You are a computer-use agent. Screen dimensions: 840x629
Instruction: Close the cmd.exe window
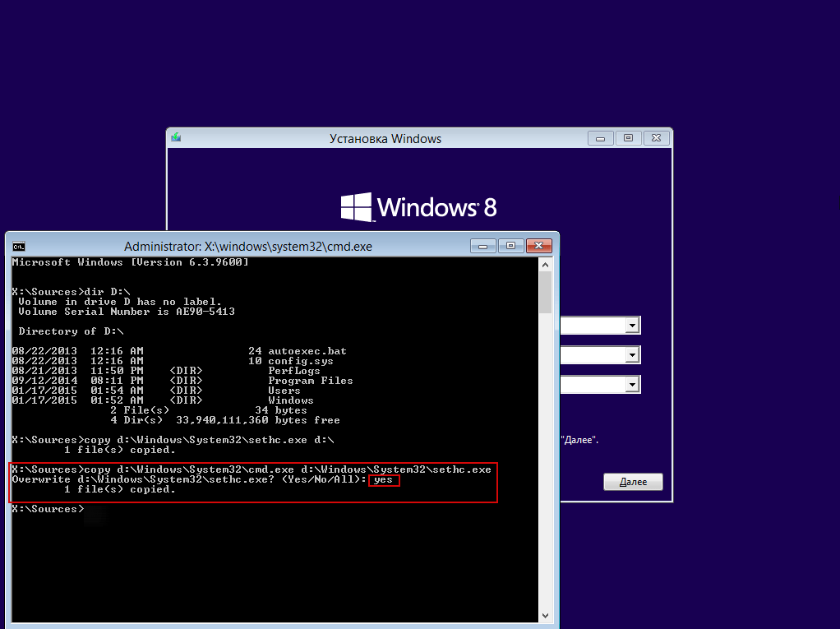click(x=539, y=246)
